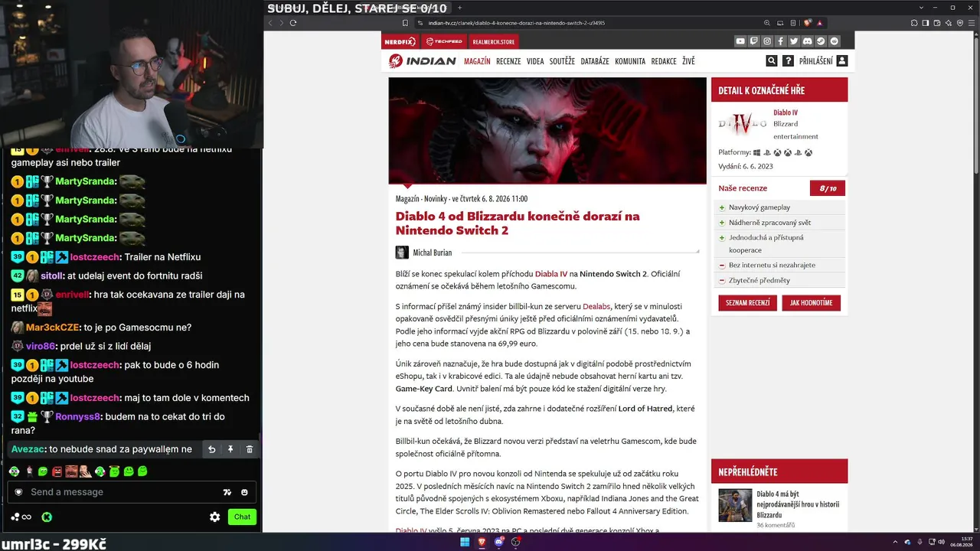Open the Magazín menu section

click(477, 61)
